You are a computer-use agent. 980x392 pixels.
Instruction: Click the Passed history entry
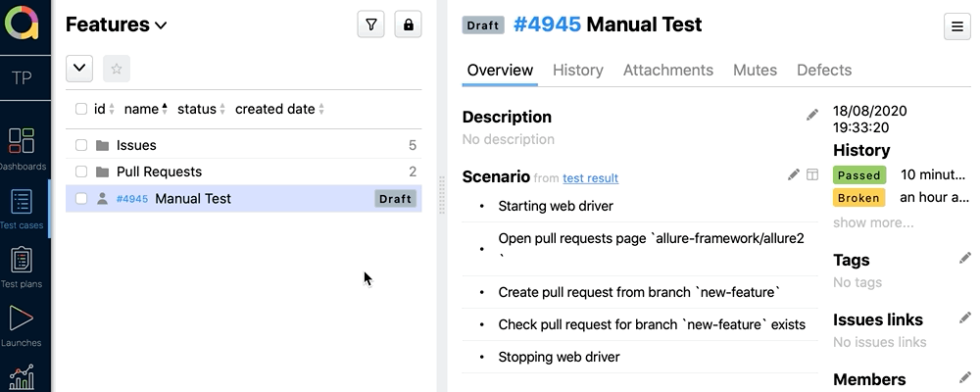858,175
